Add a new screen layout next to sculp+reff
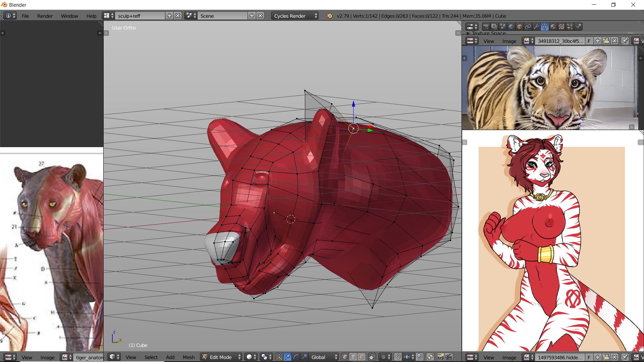 coord(169,16)
